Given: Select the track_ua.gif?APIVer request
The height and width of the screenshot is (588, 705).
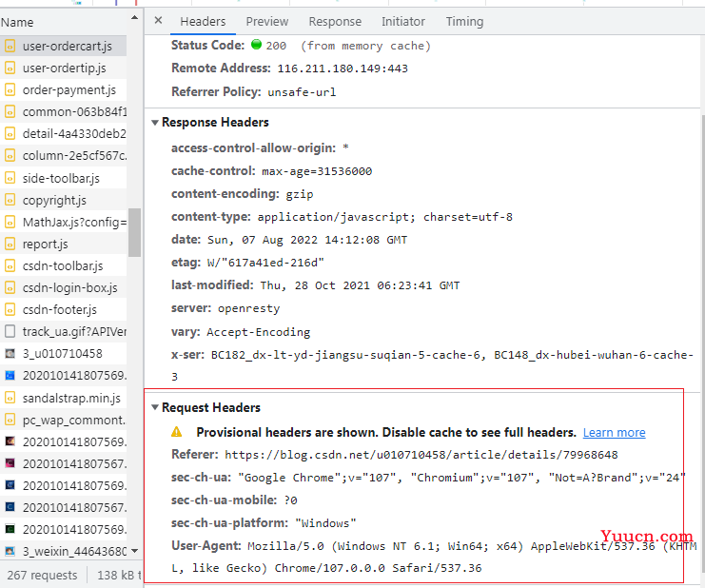Looking at the screenshot, I should [64, 332].
